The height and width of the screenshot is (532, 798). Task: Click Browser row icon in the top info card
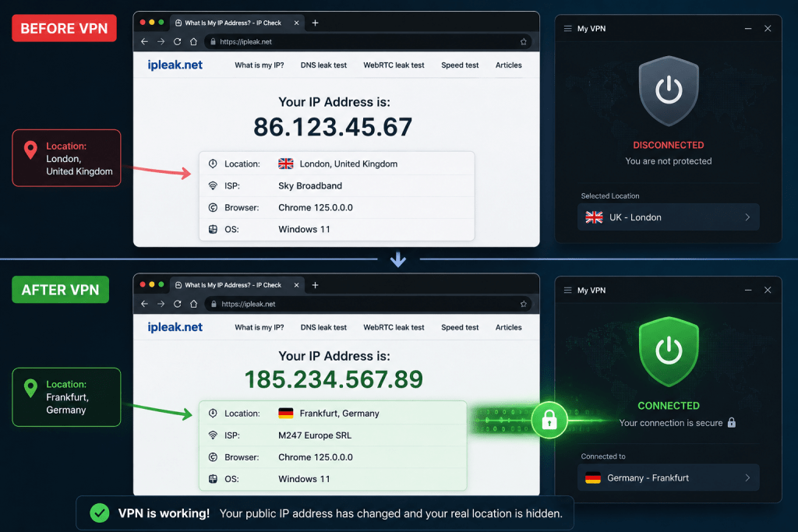213,207
